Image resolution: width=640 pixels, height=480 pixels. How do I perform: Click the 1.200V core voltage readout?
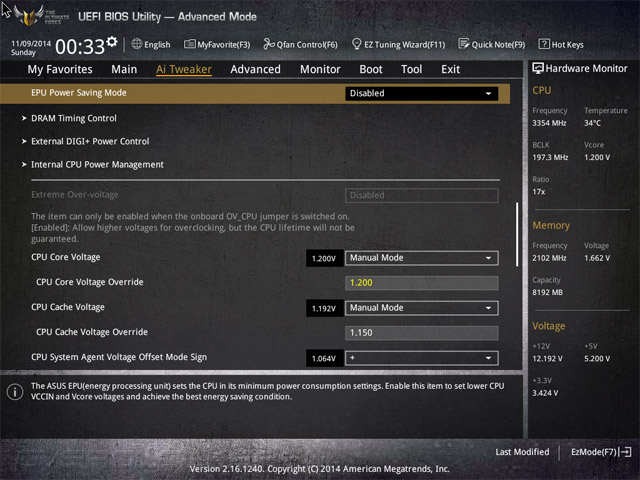click(x=324, y=258)
